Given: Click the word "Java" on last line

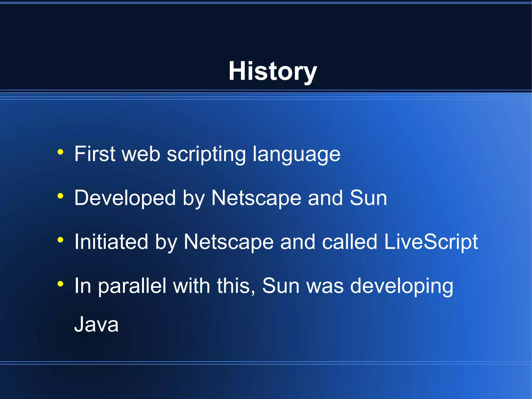Looking at the screenshot, I should pyautogui.click(x=96, y=324).
